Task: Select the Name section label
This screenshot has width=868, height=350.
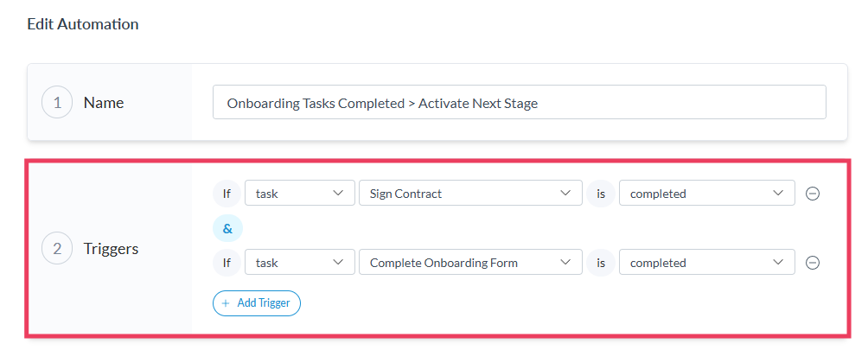Action: [104, 103]
